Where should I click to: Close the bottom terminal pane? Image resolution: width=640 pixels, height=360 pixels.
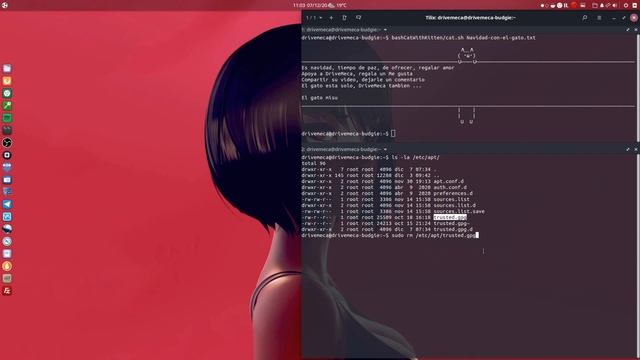636,149
